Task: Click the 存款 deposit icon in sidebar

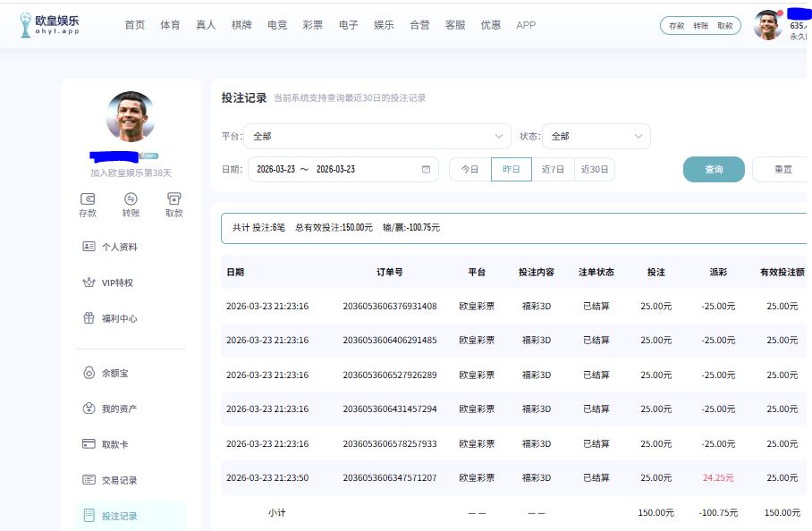Action: (x=88, y=199)
